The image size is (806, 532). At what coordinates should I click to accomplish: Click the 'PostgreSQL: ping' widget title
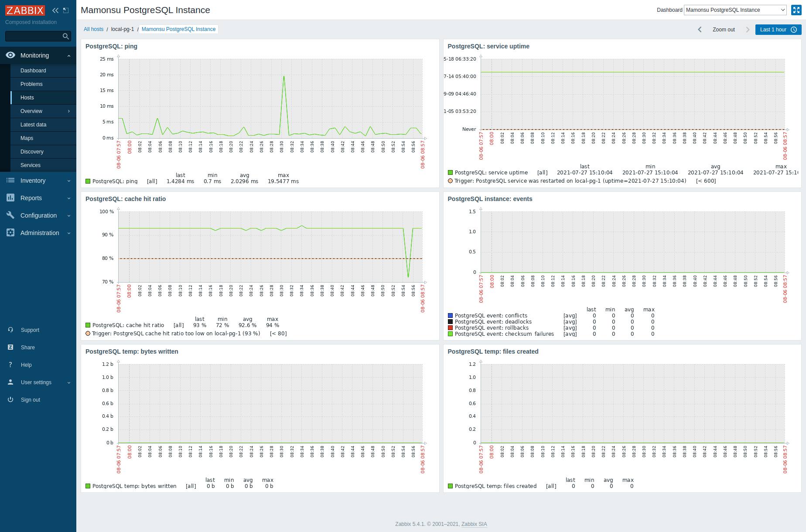[x=111, y=46]
